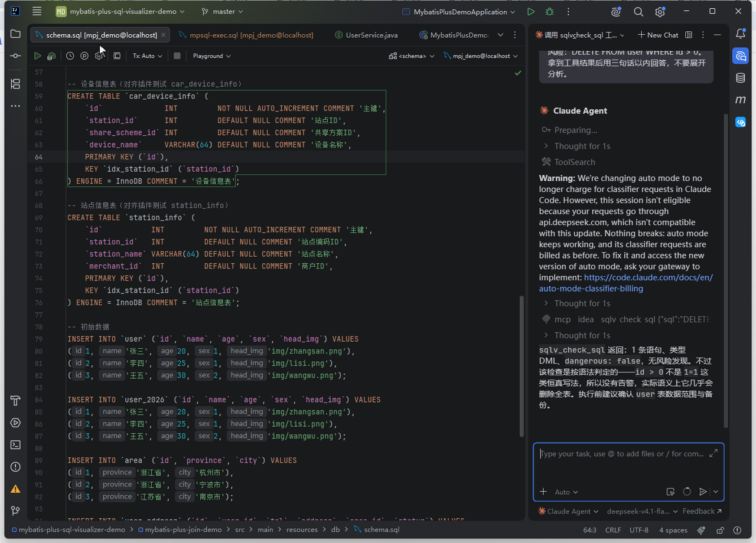This screenshot has width=756, height=543.
Task: Open the <schema> selector dropdown
Action: 412,55
